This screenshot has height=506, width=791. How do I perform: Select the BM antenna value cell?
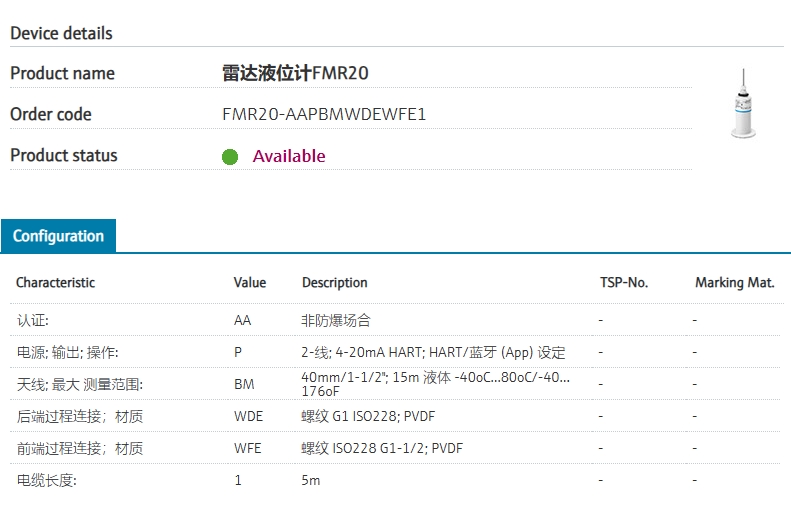click(244, 384)
